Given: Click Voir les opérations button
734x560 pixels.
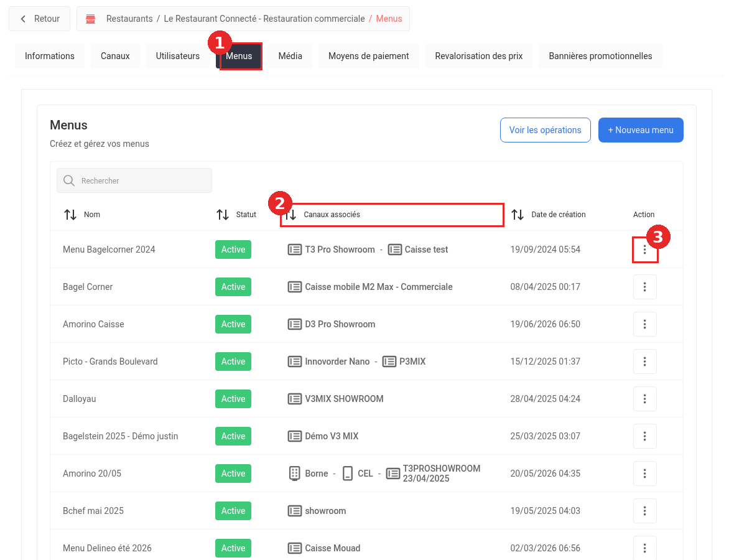Looking at the screenshot, I should [x=546, y=130].
